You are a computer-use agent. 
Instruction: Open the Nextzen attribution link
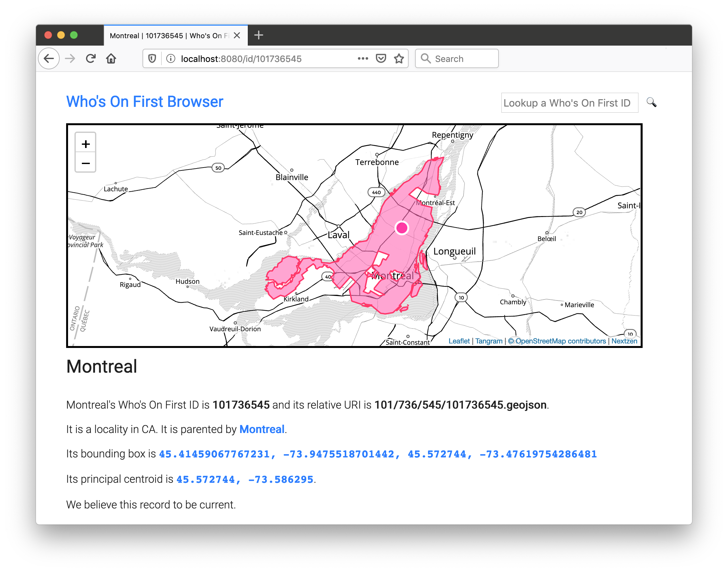point(624,341)
